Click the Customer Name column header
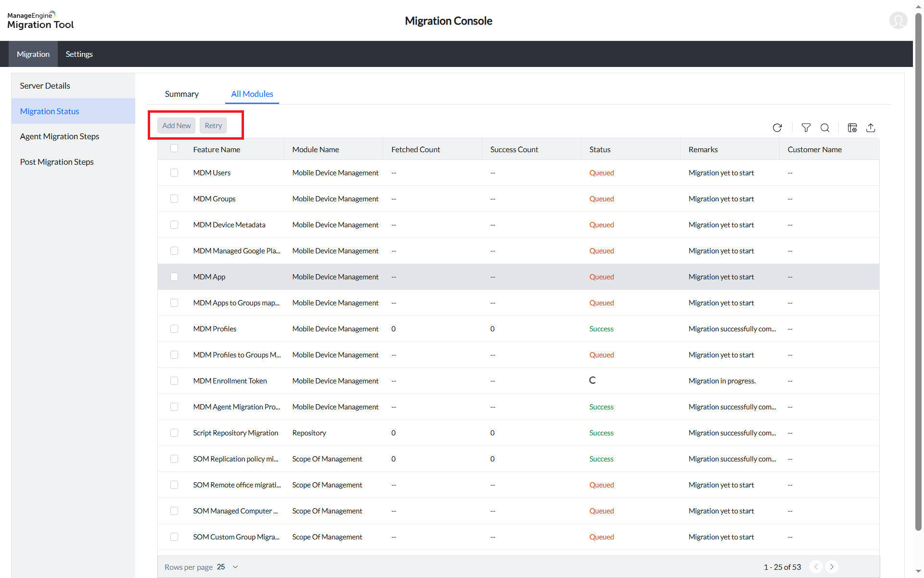Screen dimensions: 924x578 click(x=815, y=150)
